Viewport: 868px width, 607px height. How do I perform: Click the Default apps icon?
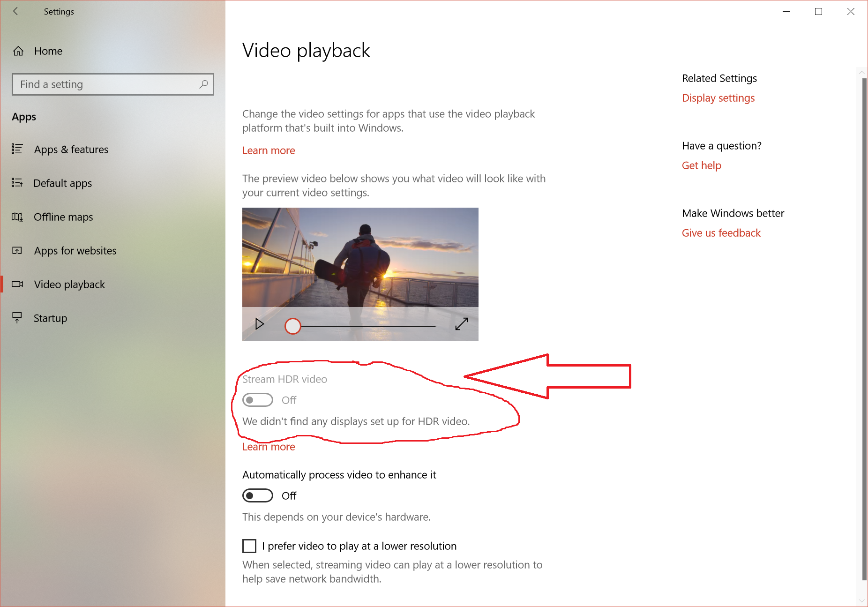click(x=17, y=183)
